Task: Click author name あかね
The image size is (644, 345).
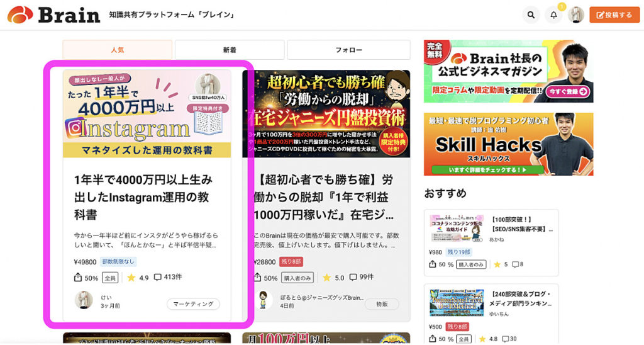Action: [496, 239]
